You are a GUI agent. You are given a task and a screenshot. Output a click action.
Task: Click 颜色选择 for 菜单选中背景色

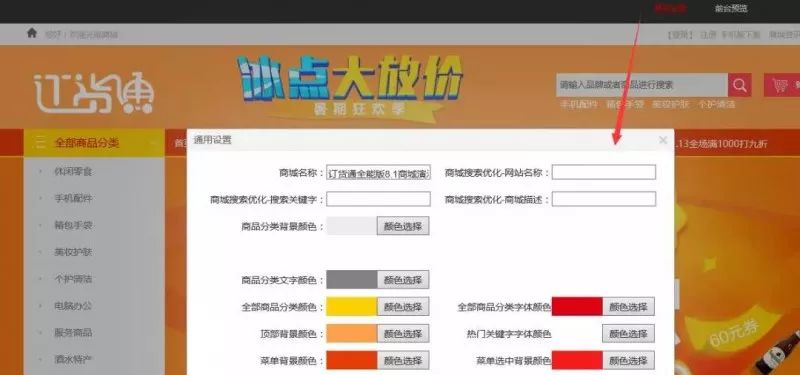coord(629,360)
